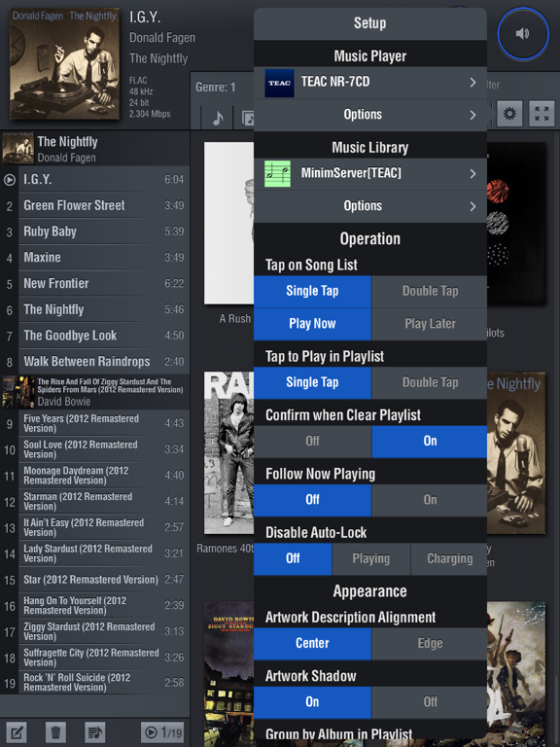Select the music note songs tab

[x=218, y=117]
